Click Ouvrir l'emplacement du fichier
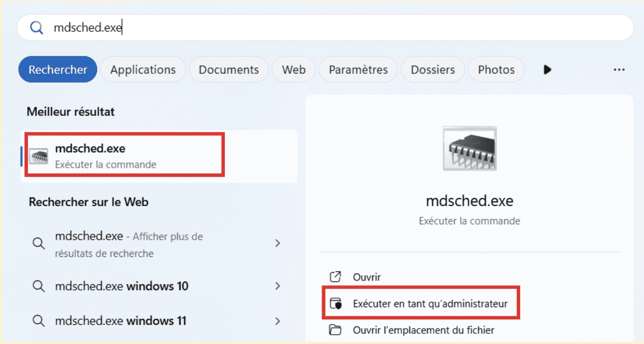The image size is (644, 344). point(423,330)
